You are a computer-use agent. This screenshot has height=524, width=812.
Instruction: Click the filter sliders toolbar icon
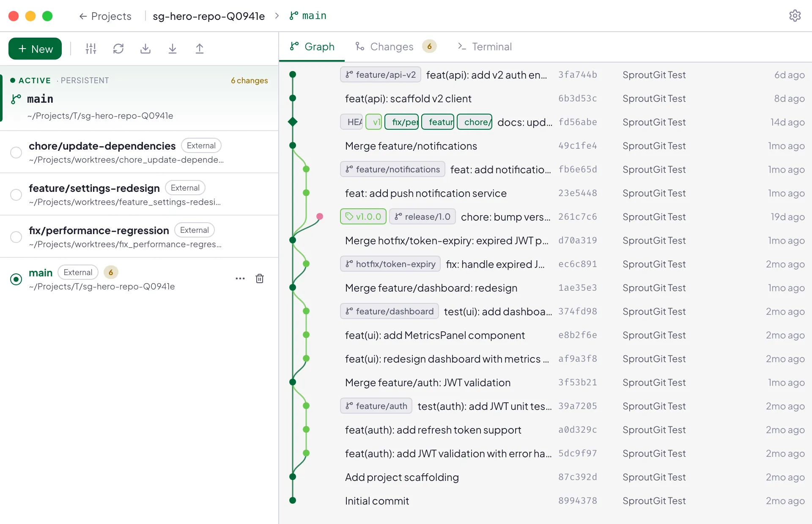[91, 49]
